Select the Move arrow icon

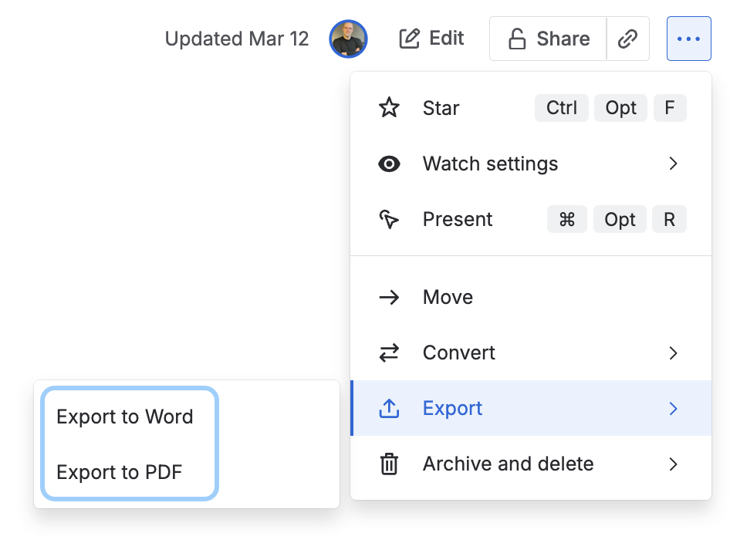point(390,297)
